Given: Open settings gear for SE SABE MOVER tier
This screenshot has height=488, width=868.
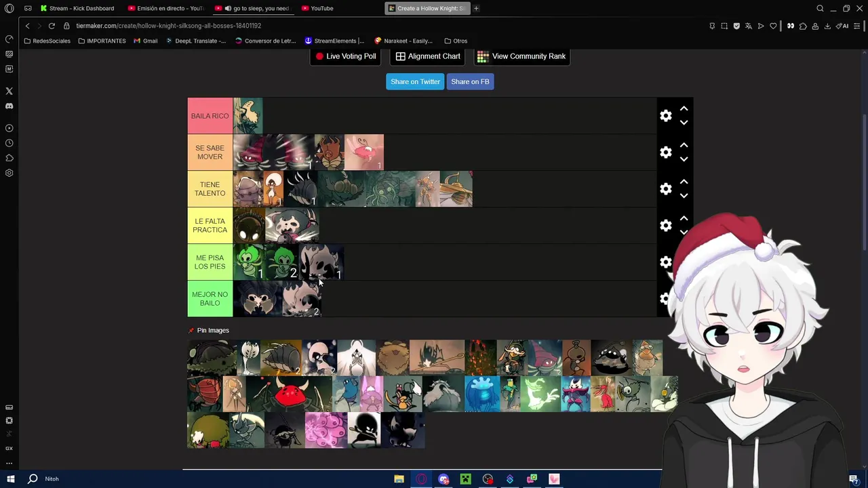Looking at the screenshot, I should coord(666,152).
